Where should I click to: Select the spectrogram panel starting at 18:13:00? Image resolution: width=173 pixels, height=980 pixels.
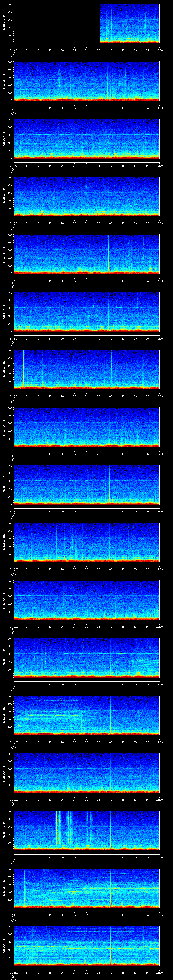[x=87, y=254]
